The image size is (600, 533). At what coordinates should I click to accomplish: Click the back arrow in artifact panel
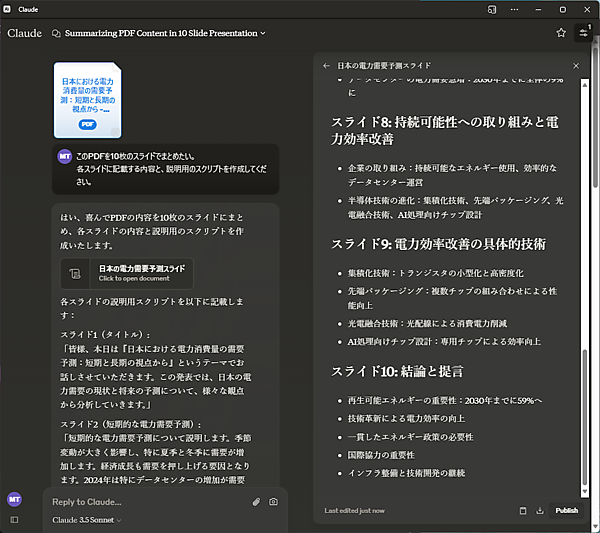point(326,66)
